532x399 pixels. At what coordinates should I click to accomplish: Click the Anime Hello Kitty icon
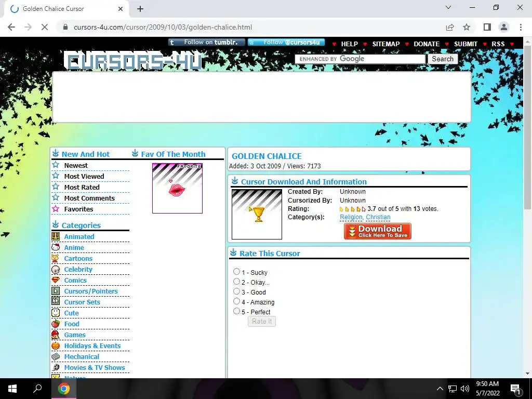56,247
